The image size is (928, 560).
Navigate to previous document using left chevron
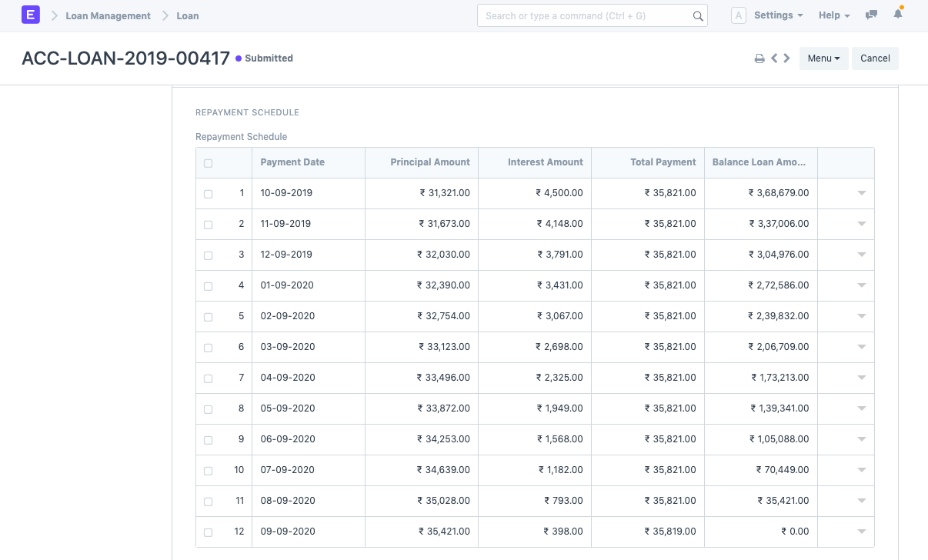775,57
